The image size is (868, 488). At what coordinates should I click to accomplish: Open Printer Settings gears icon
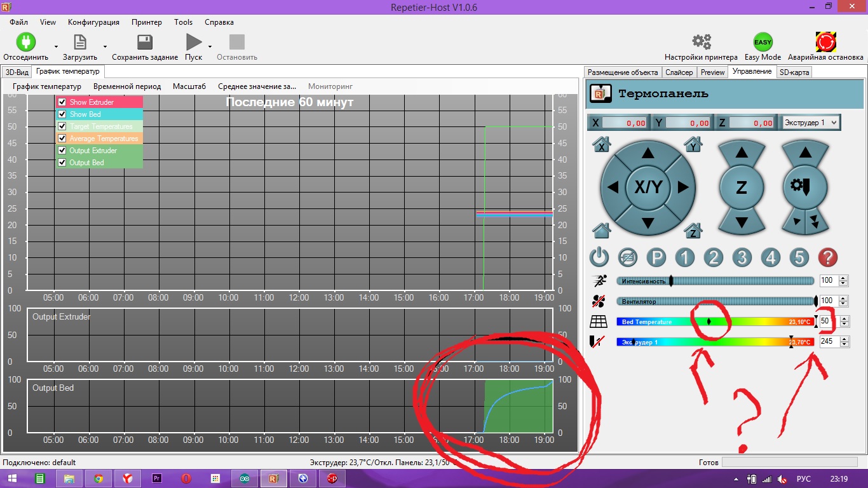tap(701, 42)
